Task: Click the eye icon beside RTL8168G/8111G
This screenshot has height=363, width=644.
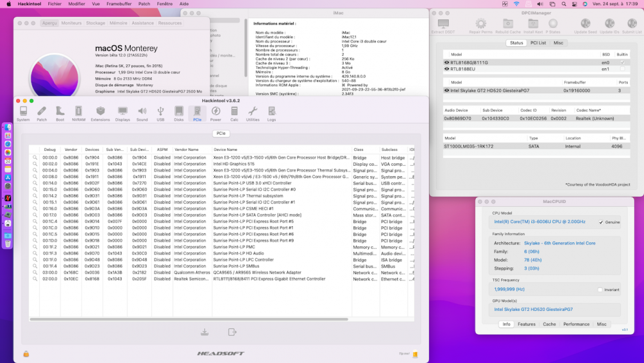Action: [446, 63]
